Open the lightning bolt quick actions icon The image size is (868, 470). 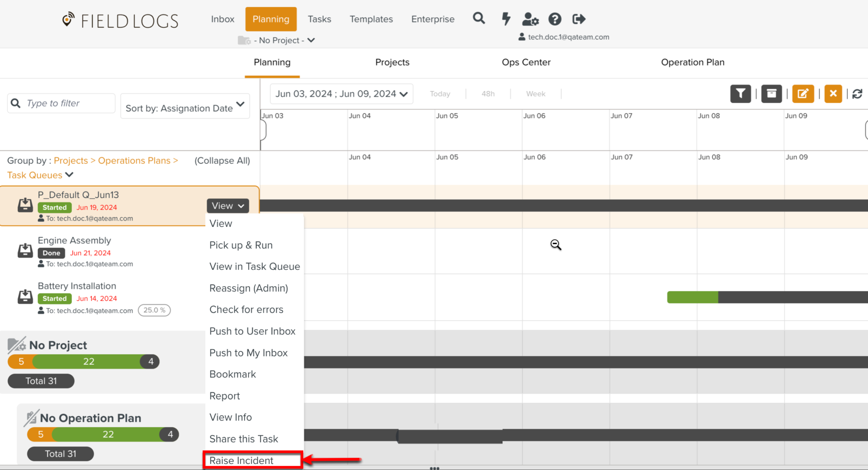506,19
